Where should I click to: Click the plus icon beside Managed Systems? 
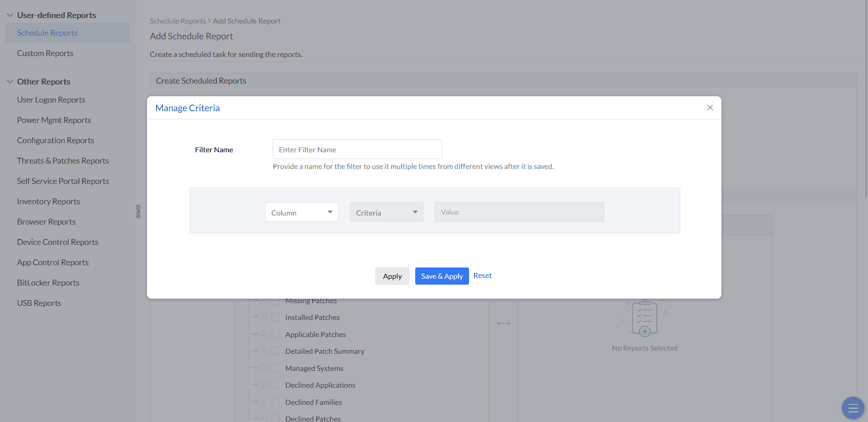(x=264, y=368)
